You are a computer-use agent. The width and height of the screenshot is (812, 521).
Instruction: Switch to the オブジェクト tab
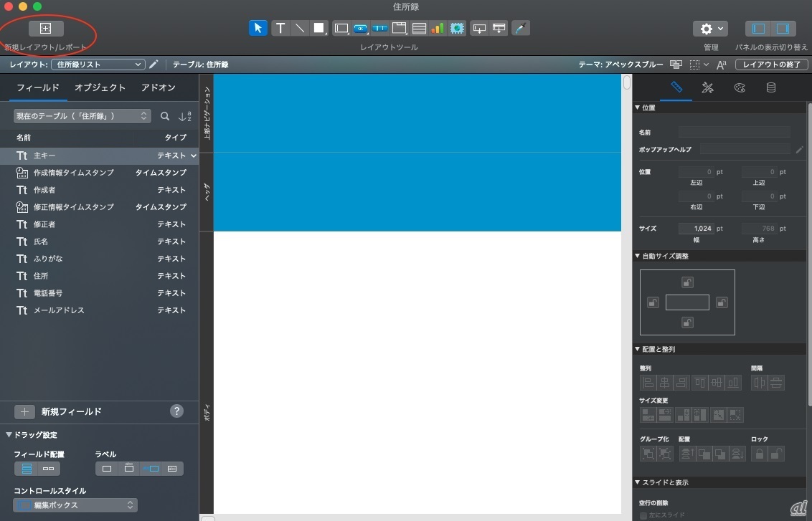point(100,87)
